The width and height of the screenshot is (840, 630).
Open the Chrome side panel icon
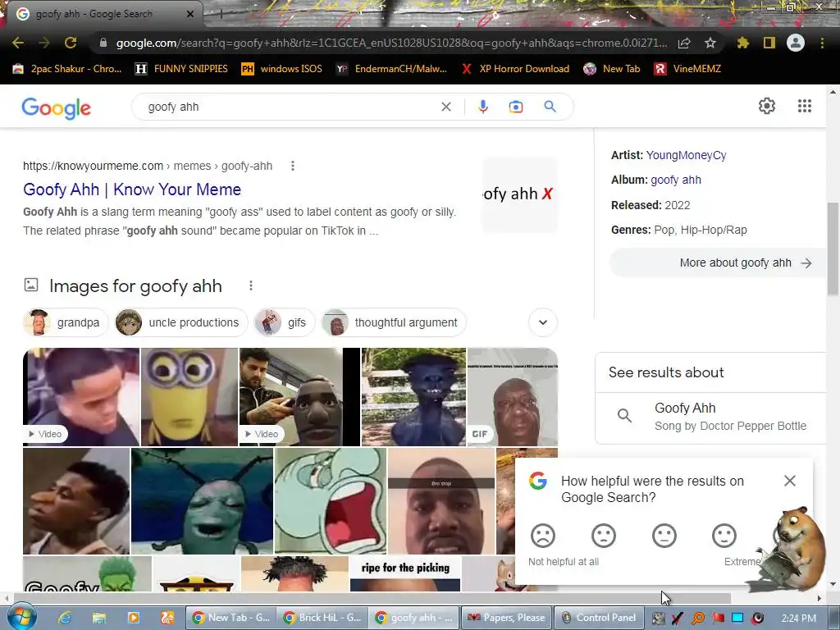[x=769, y=43]
